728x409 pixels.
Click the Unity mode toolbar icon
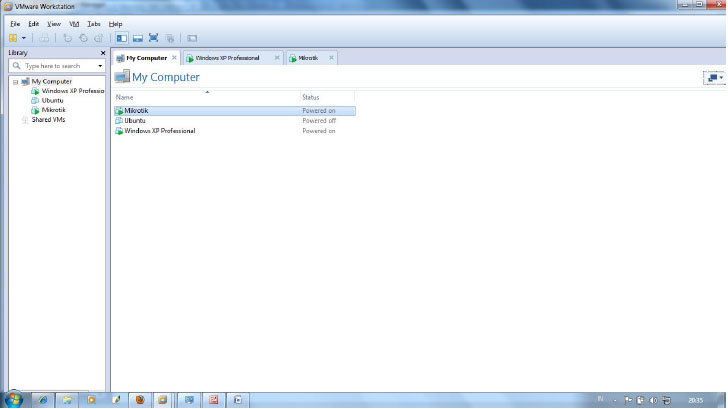click(170, 38)
